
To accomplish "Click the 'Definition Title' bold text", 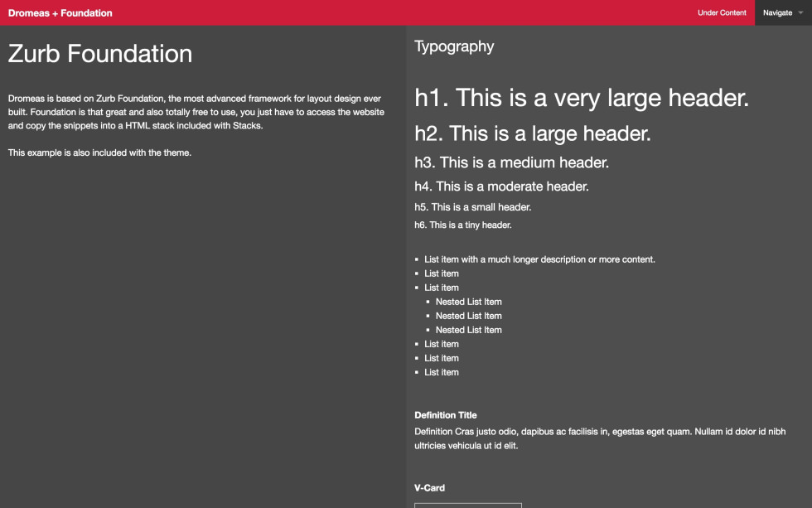I will (446, 415).
